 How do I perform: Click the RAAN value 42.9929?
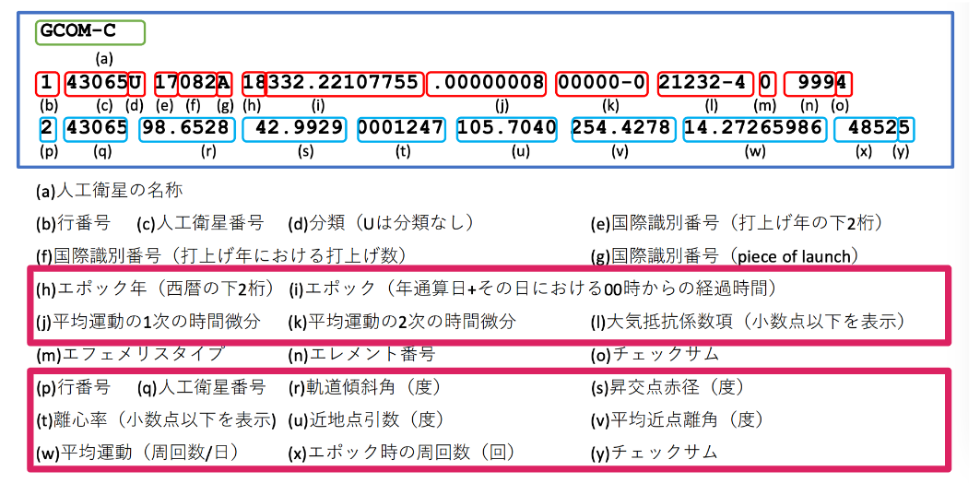click(294, 129)
